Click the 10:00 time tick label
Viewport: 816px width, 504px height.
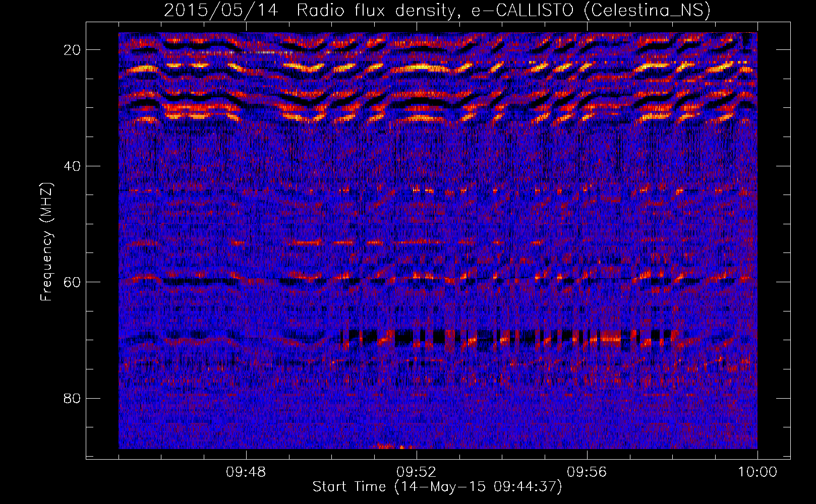[757, 472]
